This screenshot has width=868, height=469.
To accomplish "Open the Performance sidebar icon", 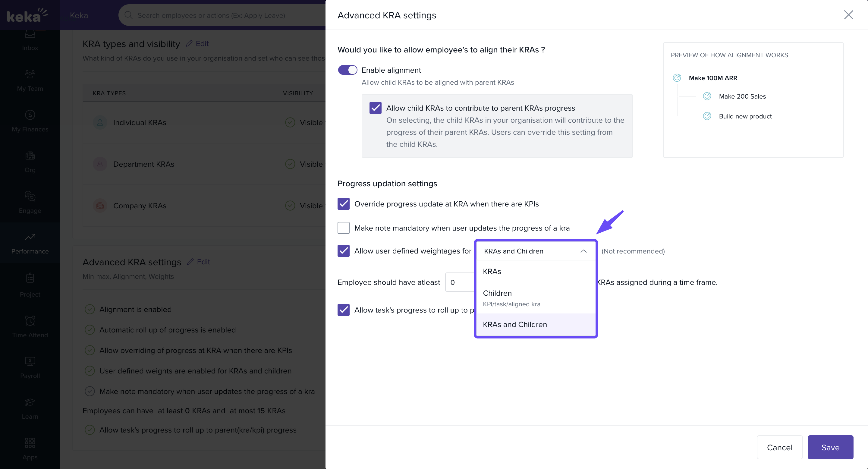I will (x=30, y=237).
